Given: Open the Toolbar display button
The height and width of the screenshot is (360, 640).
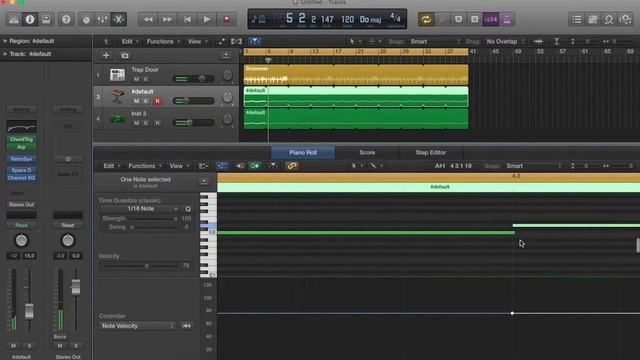Looking at the screenshot, I should click(x=46, y=19).
